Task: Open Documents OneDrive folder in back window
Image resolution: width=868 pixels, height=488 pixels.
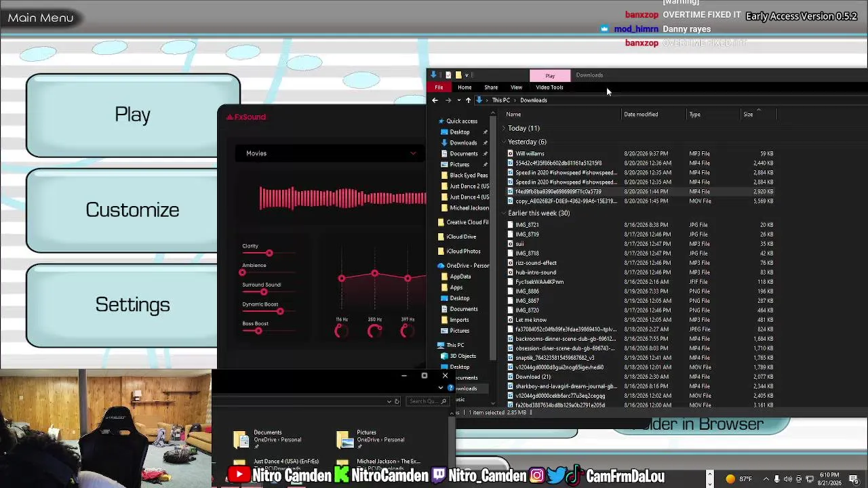Action: [268, 439]
